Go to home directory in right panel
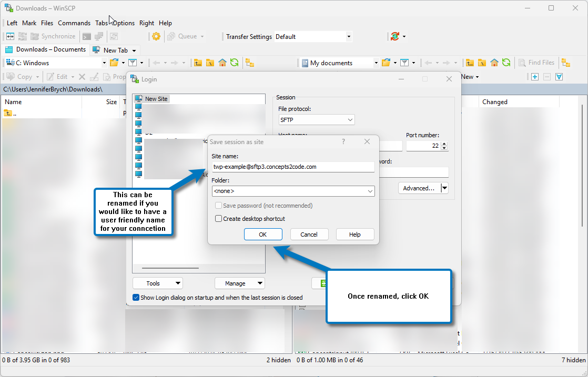The width and height of the screenshot is (588, 377). click(494, 63)
